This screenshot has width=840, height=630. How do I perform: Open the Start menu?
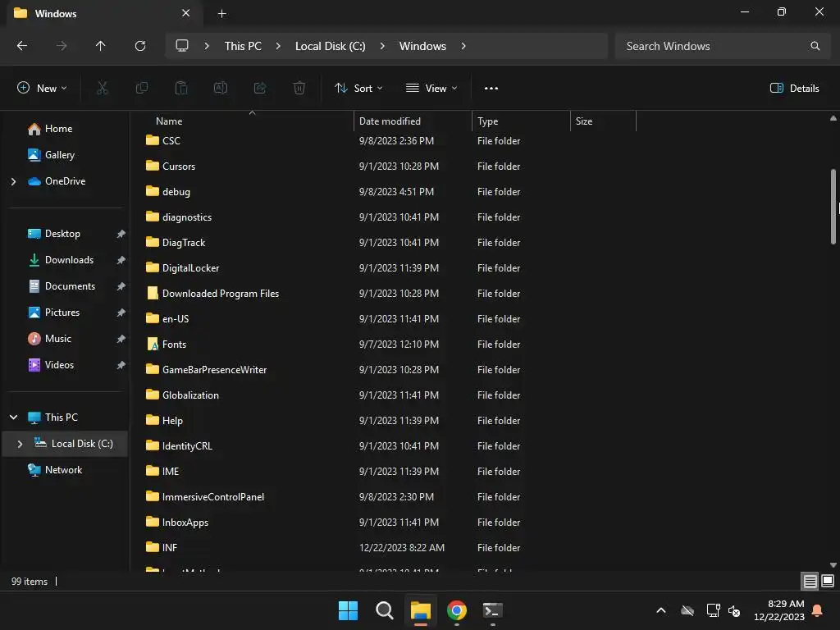coord(348,610)
